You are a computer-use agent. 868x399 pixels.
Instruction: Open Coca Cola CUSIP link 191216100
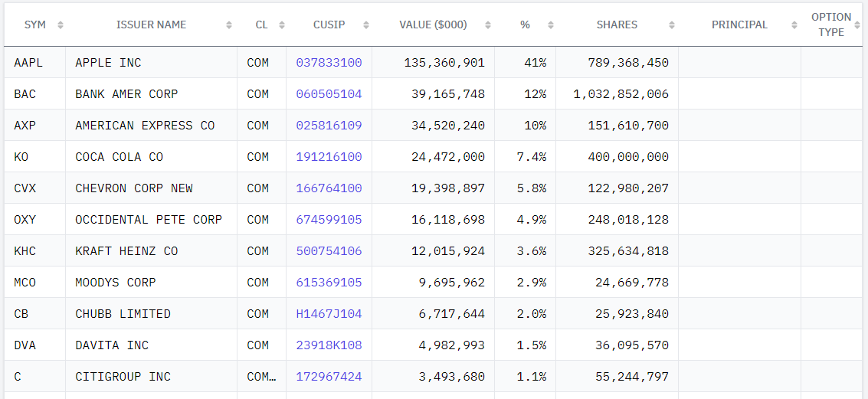tap(329, 157)
